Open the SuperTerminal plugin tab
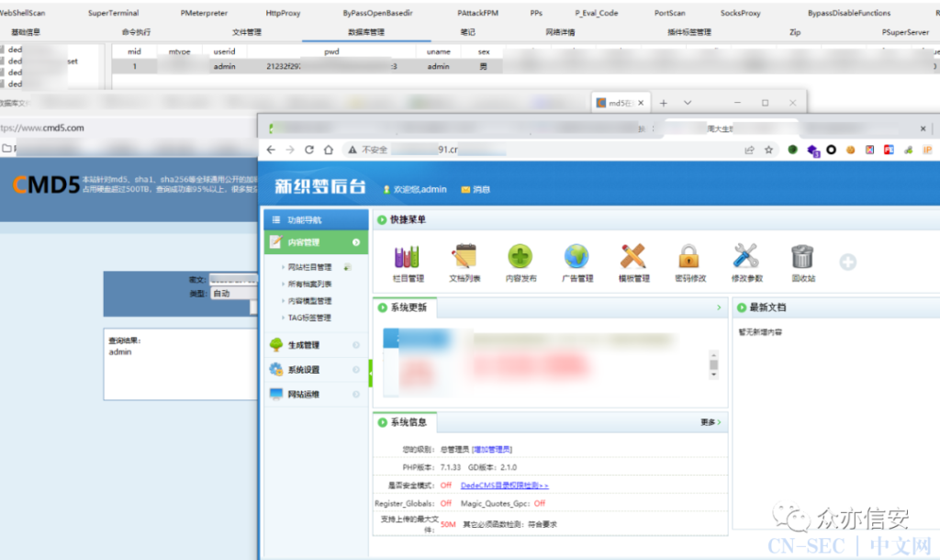Screen dimensions: 940x560 point(113,13)
